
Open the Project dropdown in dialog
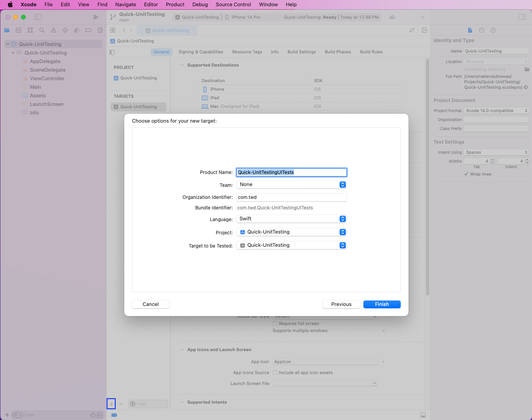[291, 232]
